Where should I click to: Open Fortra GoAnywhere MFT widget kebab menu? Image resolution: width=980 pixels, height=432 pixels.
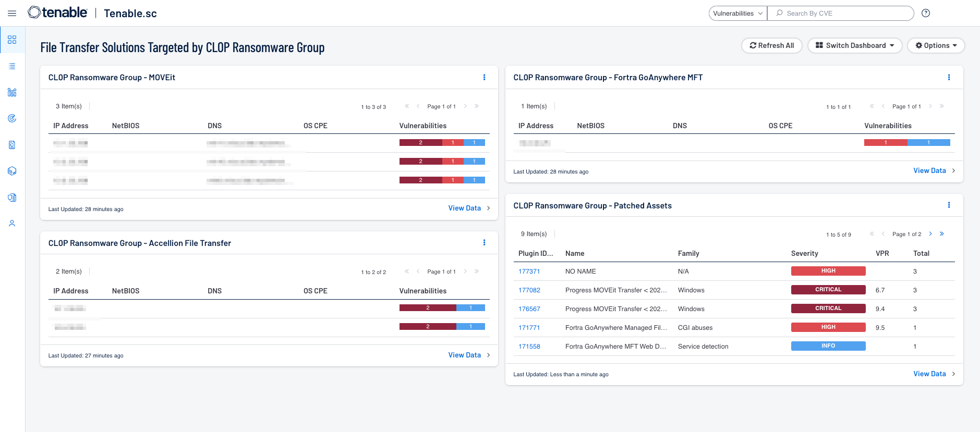(949, 77)
